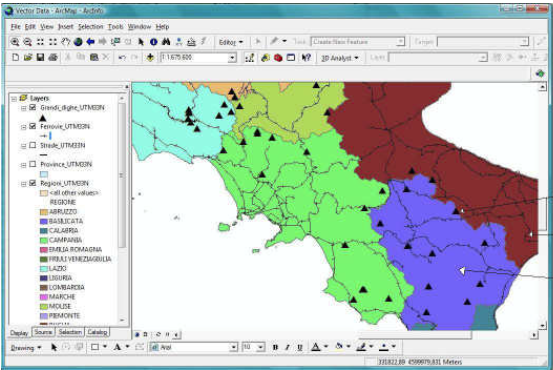
Task: Open the Drawing menu button
Action: [26, 347]
